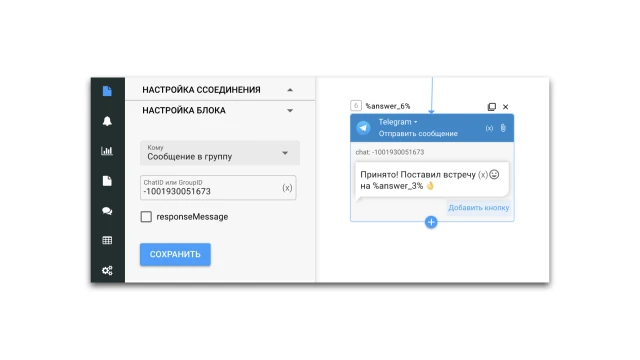Insert variable into ChatID field
This screenshot has width=640, height=360.
(287, 188)
